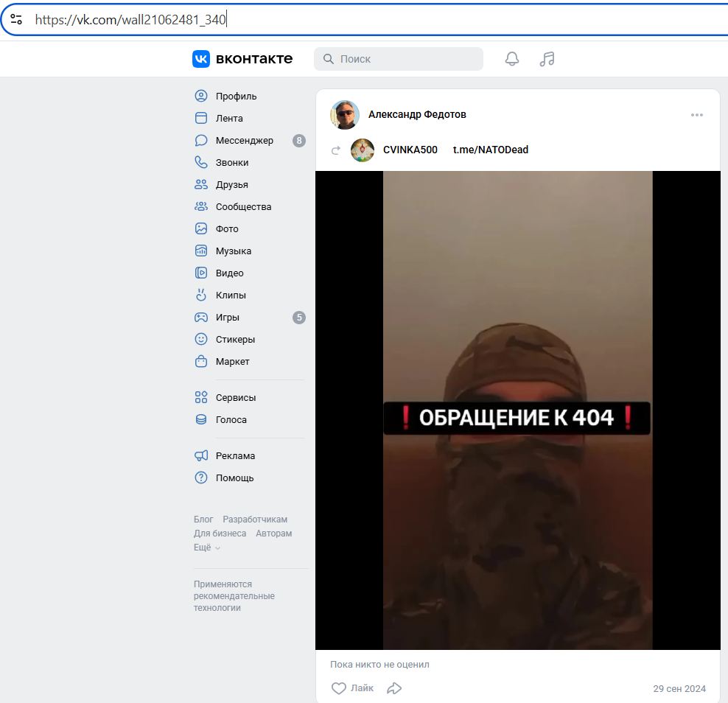Click the Лайк button under the video
Image resolution: width=728 pixels, height=703 pixels.
(x=352, y=688)
